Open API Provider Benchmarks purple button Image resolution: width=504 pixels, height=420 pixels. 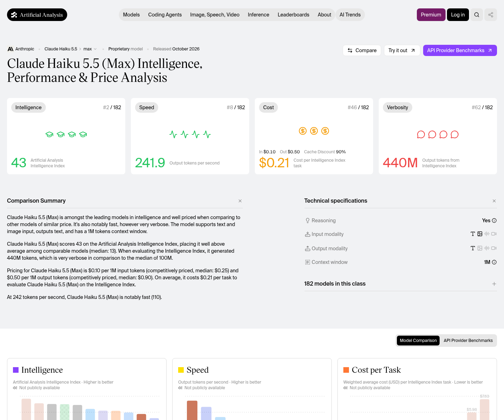click(460, 50)
